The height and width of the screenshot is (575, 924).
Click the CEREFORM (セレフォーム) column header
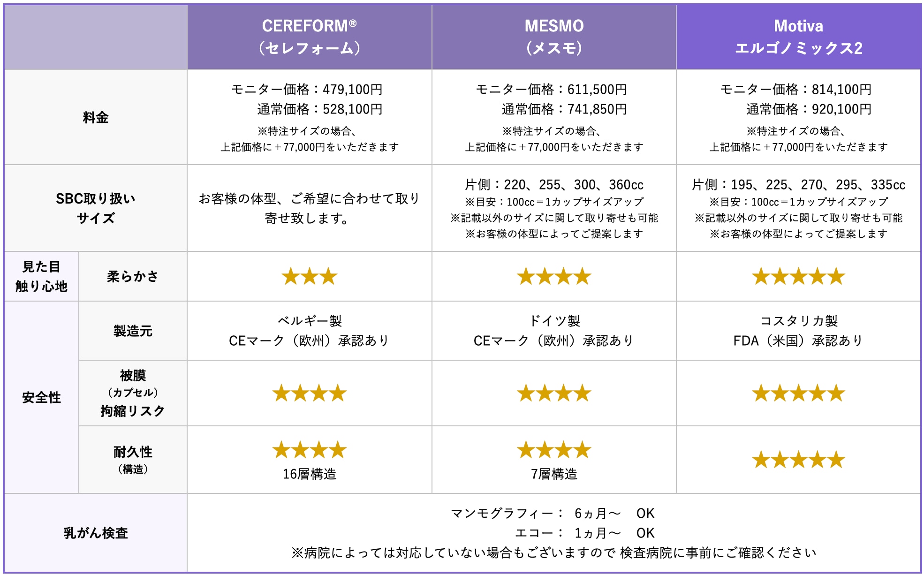pos(310,37)
